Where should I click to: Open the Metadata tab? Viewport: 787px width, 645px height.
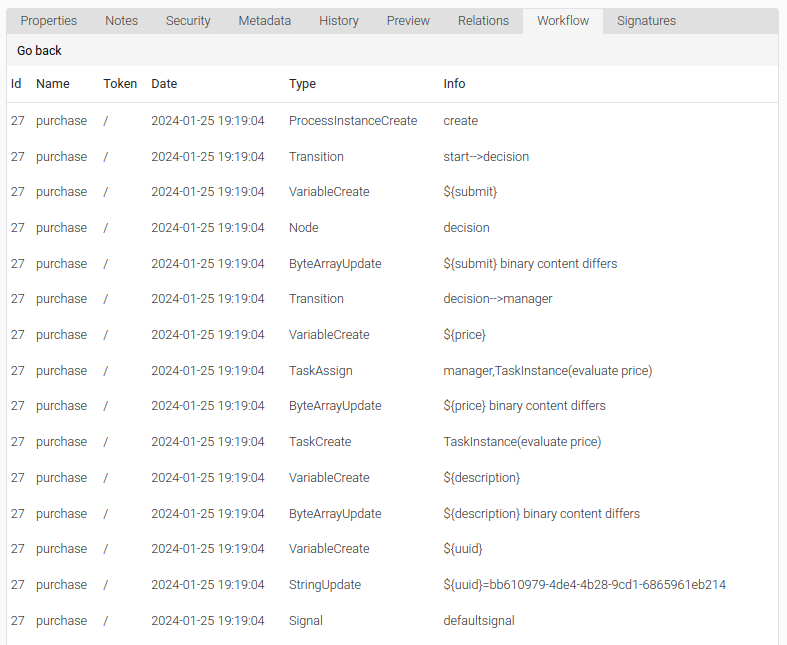pyautogui.click(x=265, y=21)
